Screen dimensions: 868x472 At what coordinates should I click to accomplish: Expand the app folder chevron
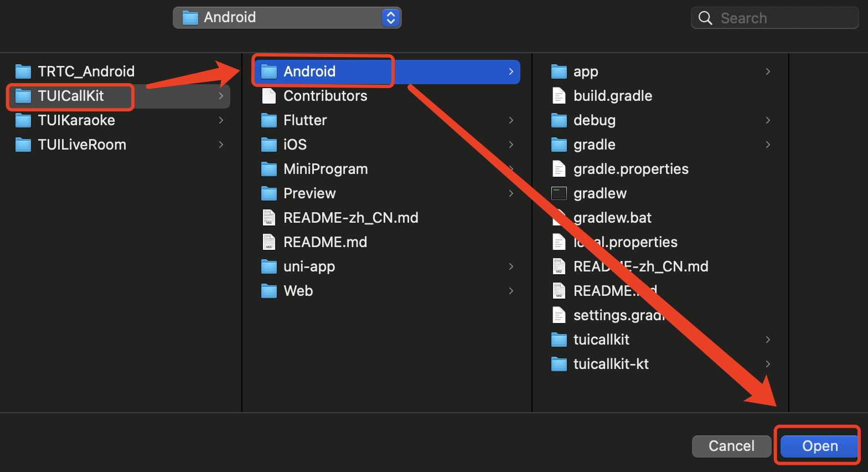(x=768, y=71)
